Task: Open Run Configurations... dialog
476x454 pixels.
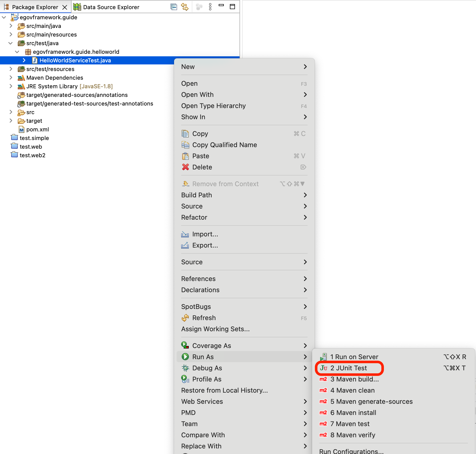Action: point(351,451)
